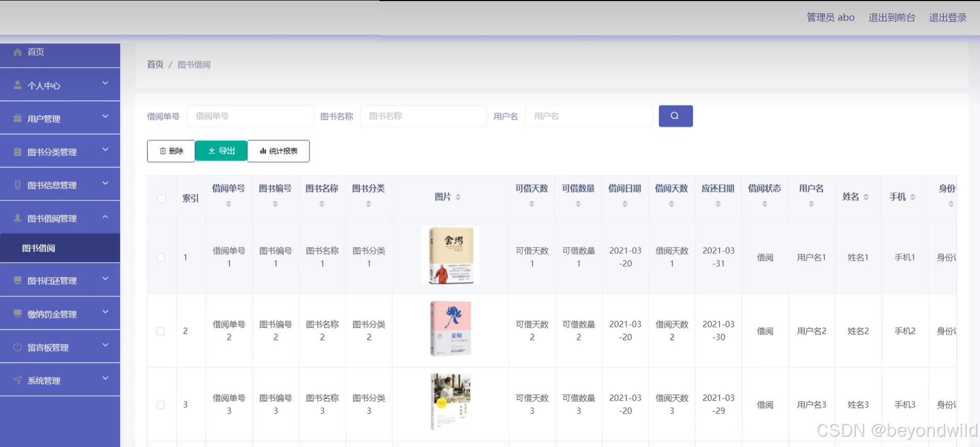Viewport: 980px width, 447px height.
Task: Check the checkbox for row 1
Action: coord(161,257)
